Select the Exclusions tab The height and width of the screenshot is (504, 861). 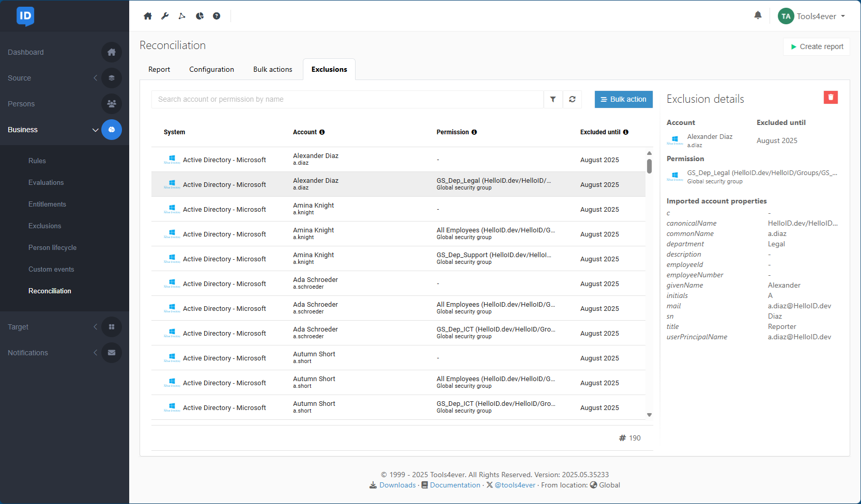coord(329,69)
